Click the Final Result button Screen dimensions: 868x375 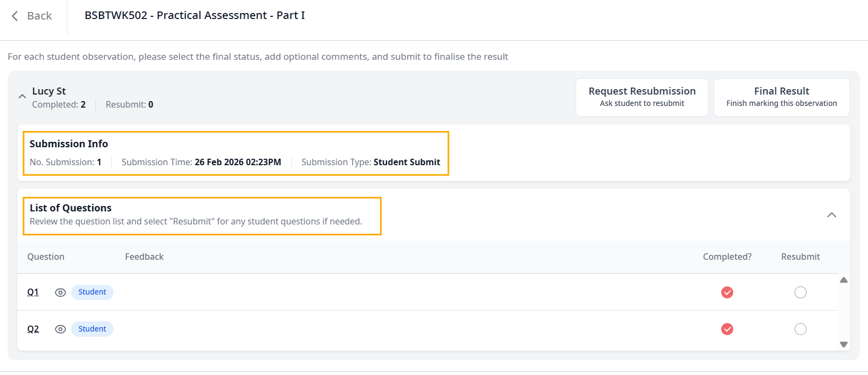(x=781, y=97)
